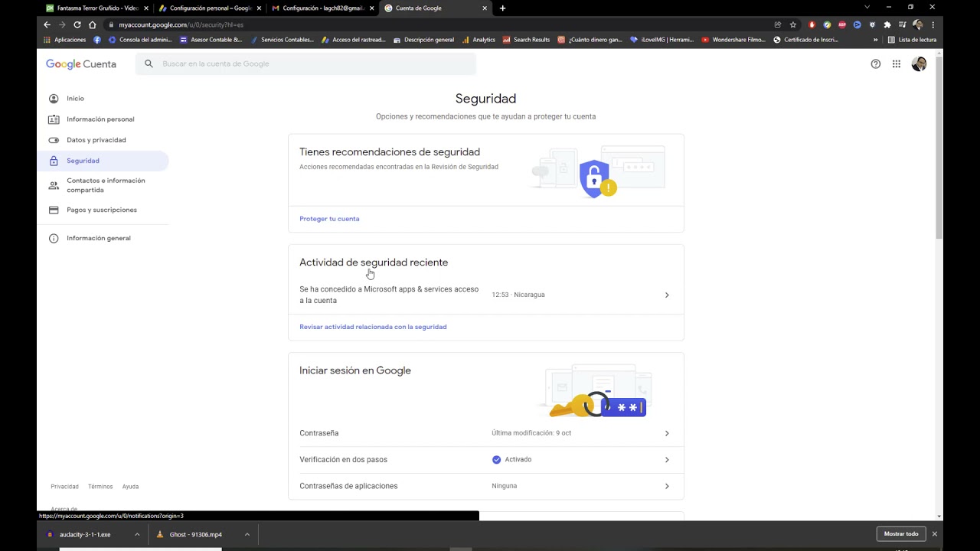980x551 pixels.
Task: Open the Descripción general bookmark
Action: coord(423,40)
